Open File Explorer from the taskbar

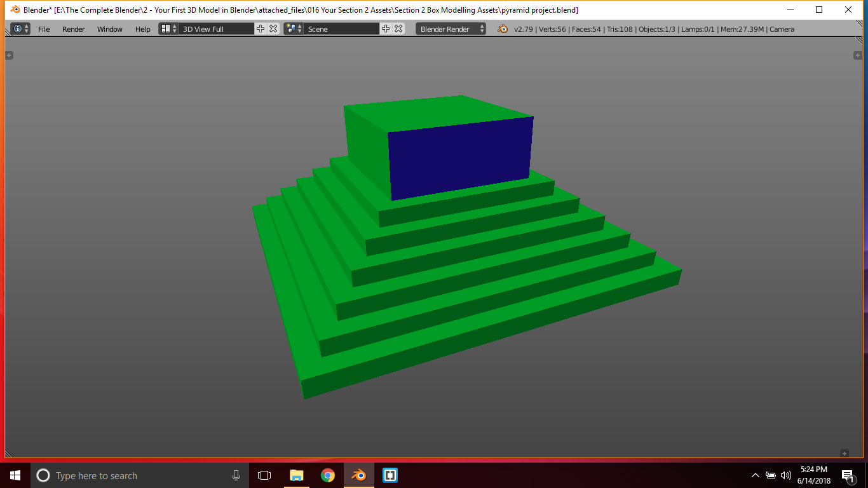pos(296,475)
